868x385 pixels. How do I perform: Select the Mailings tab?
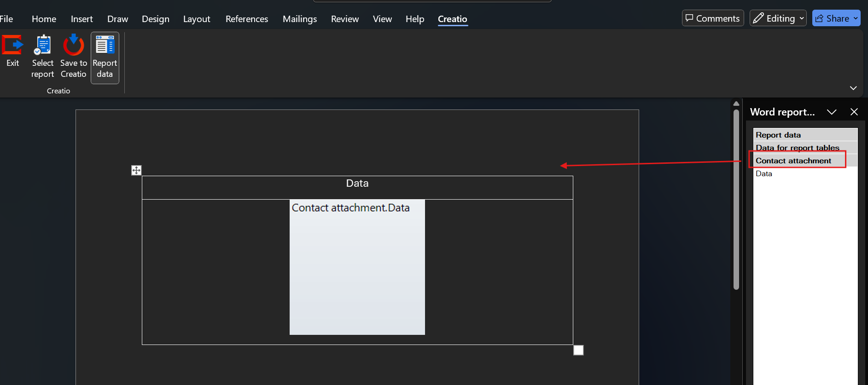coord(299,19)
